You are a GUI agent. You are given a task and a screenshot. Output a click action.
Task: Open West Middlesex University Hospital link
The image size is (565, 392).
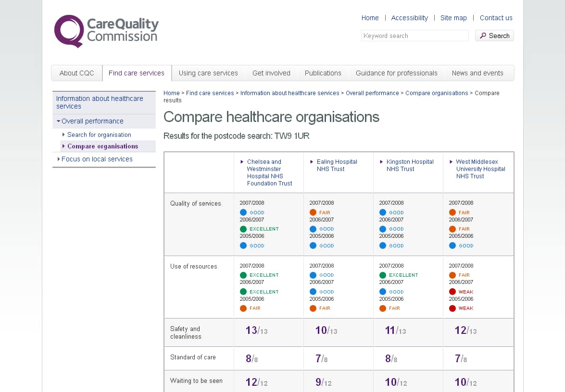480,169
